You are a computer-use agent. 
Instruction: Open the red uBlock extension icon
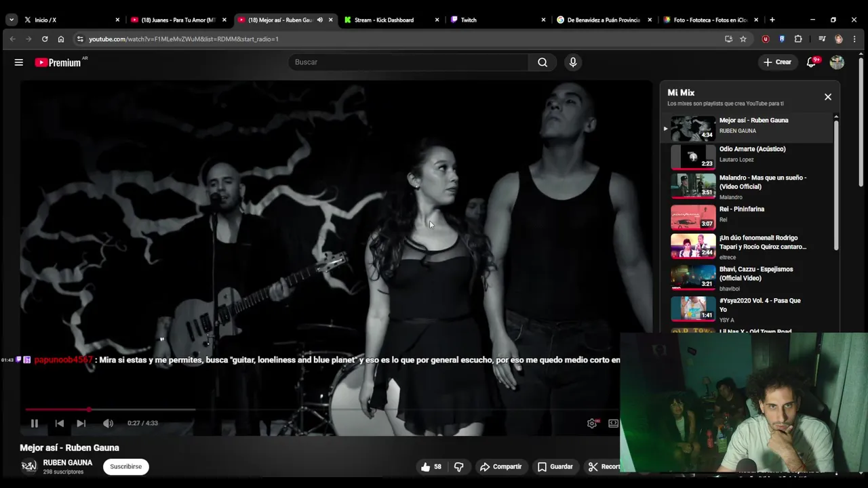[x=766, y=39]
